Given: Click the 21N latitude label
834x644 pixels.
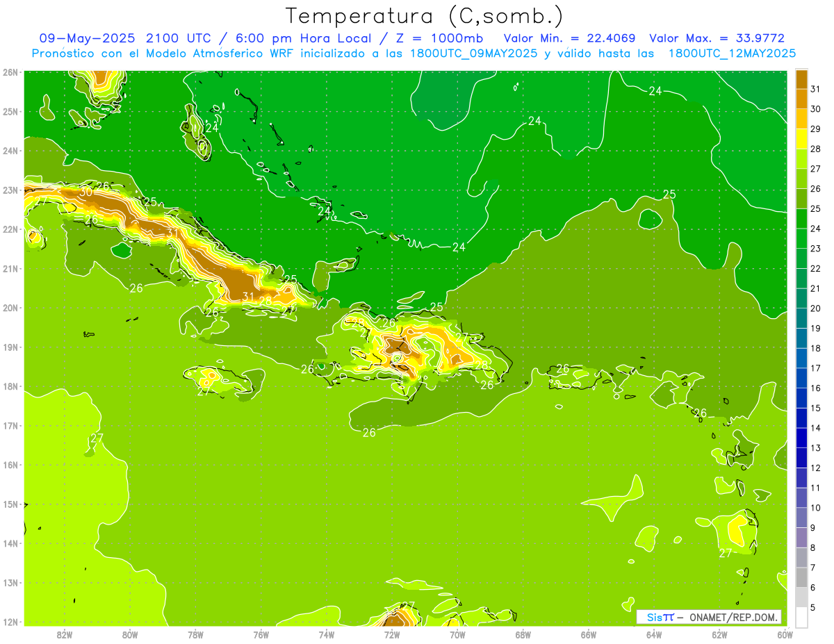Looking at the screenshot, I should [10, 268].
